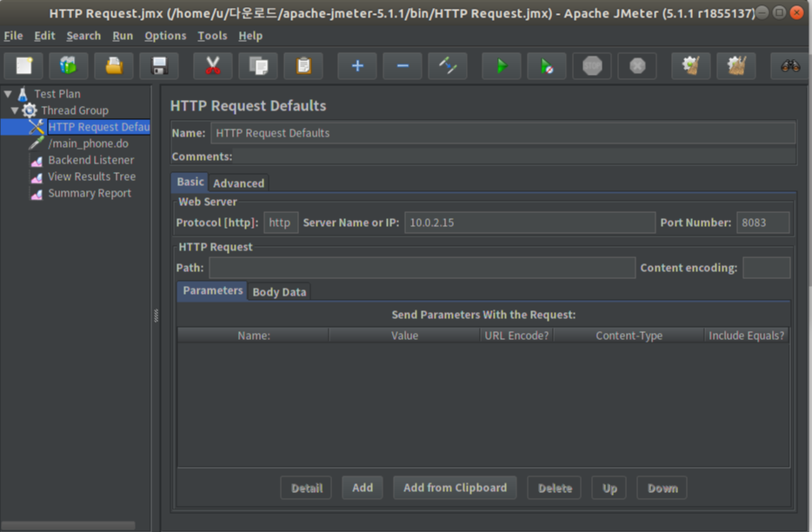Open the Run menu
Screen dimensions: 812x532
click(123, 36)
